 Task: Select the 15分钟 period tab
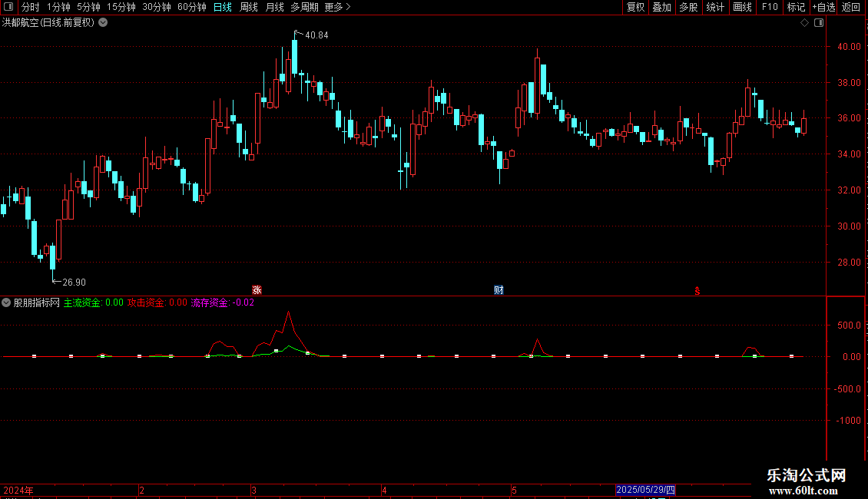coord(121,7)
